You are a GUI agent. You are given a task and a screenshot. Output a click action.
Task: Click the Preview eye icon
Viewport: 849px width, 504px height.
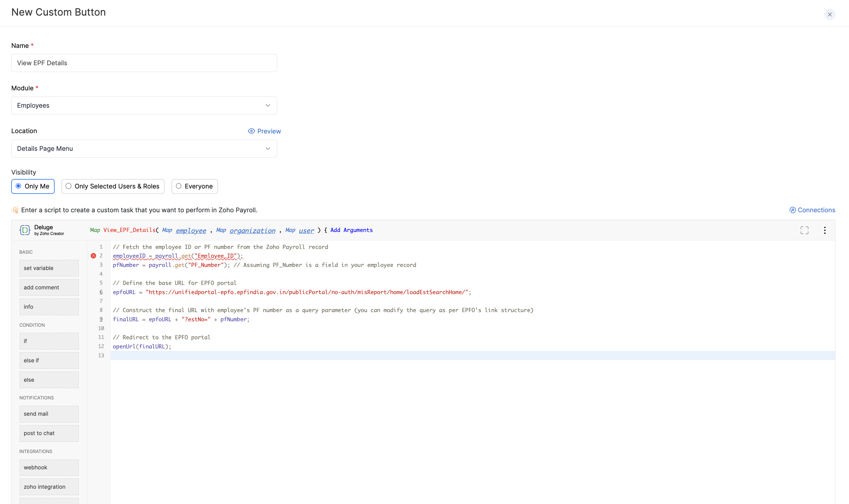point(251,131)
